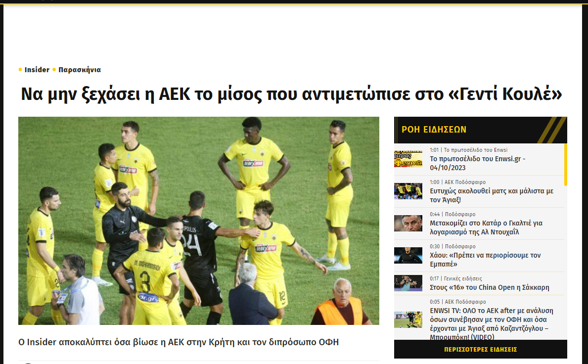
Task: Open the Γκαλτιέ Κατάρ news story
Action: point(486,227)
